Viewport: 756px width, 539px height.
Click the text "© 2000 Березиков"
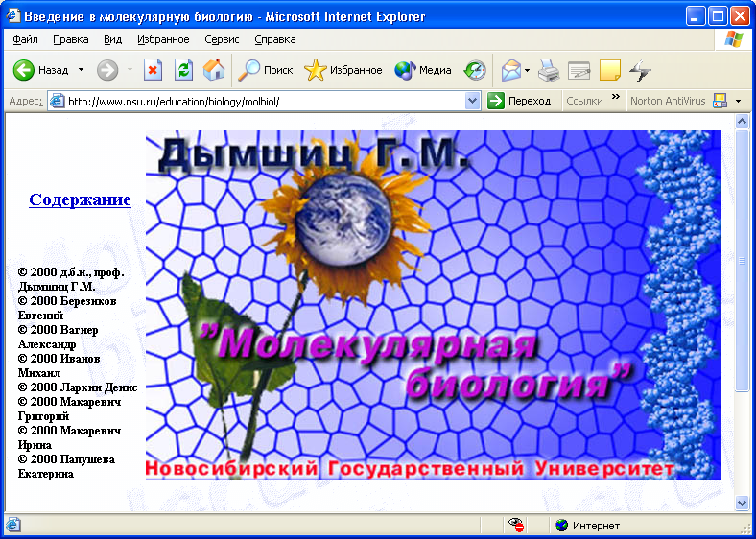click(x=67, y=301)
